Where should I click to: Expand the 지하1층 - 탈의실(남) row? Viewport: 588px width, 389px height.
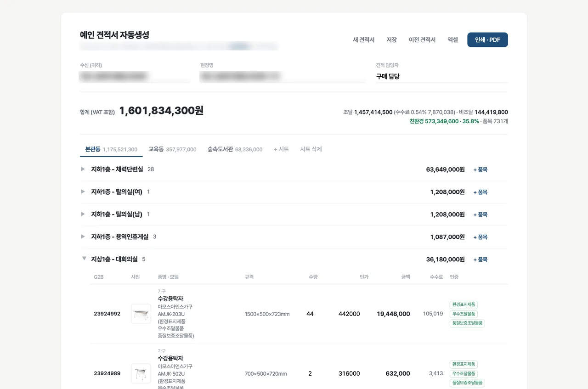pos(83,214)
